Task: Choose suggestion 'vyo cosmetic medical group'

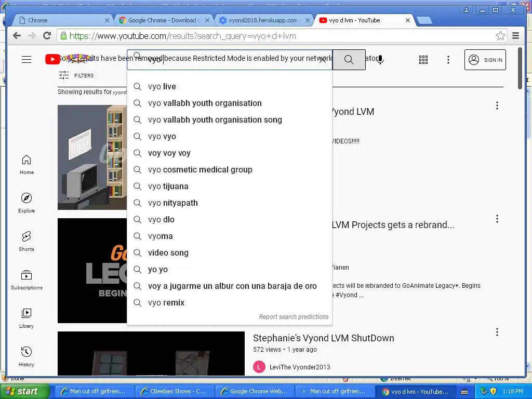Action: (x=229, y=170)
